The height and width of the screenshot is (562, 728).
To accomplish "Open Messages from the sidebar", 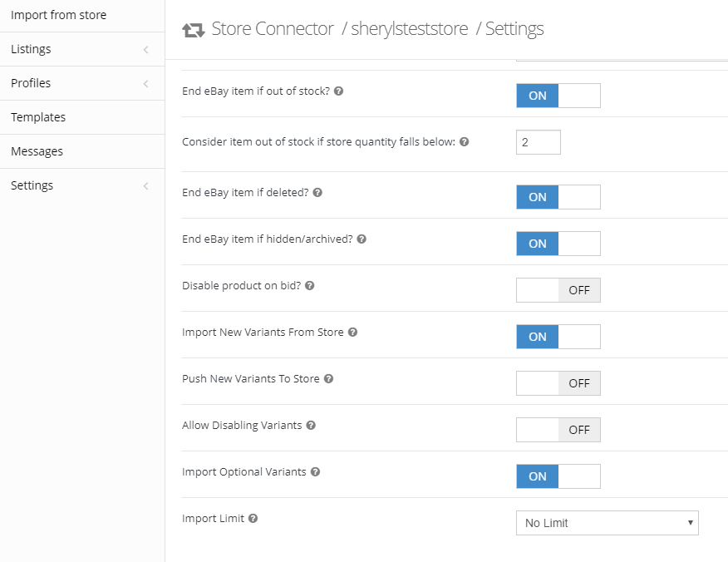I will (37, 150).
